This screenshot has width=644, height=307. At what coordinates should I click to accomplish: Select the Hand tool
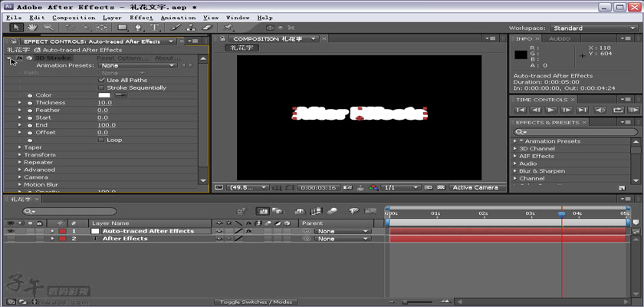pos(32,28)
